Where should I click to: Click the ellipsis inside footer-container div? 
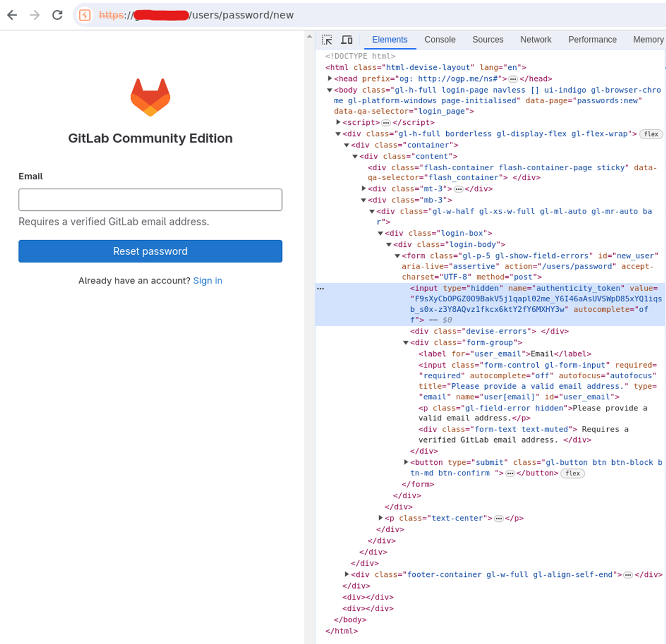(628, 575)
